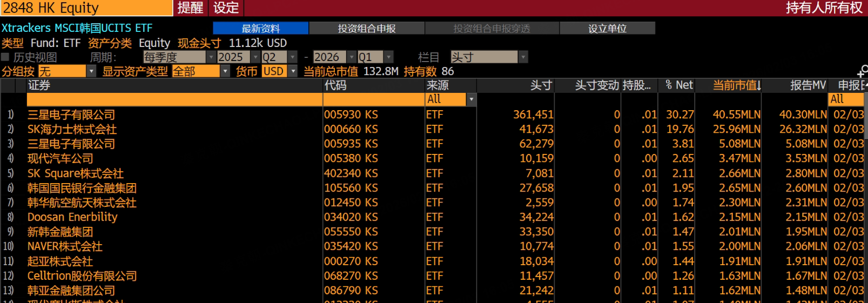This screenshot has height=303, width=868.
Task: Sort by the 报告MV column header
Action: [808, 85]
